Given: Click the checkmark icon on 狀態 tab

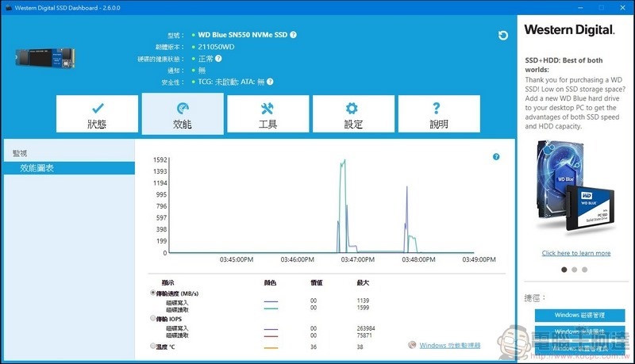Looking at the screenshot, I should point(98,108).
